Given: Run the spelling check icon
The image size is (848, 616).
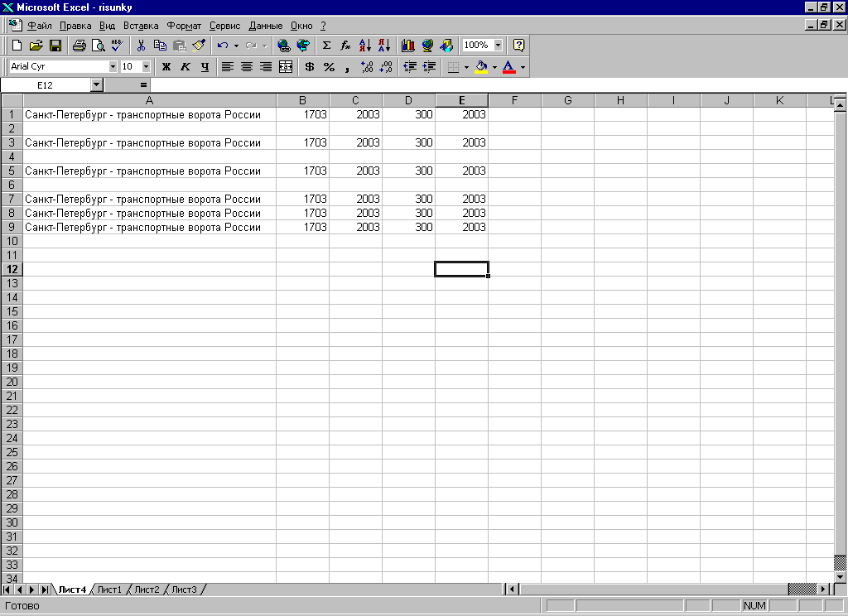Looking at the screenshot, I should [x=118, y=46].
